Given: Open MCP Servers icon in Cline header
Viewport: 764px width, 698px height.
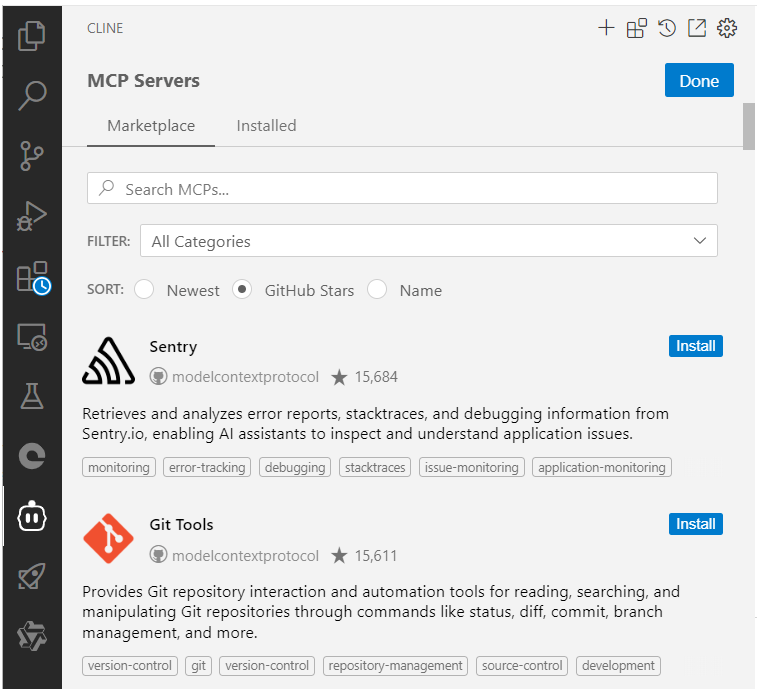Looking at the screenshot, I should 636,28.
